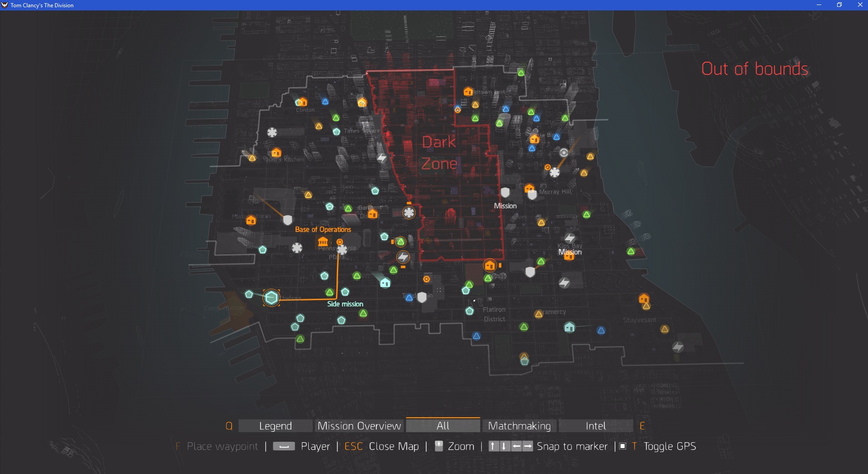Image resolution: width=868 pixels, height=474 pixels.
Task: Click the Out of bounds text
Action: (x=755, y=69)
